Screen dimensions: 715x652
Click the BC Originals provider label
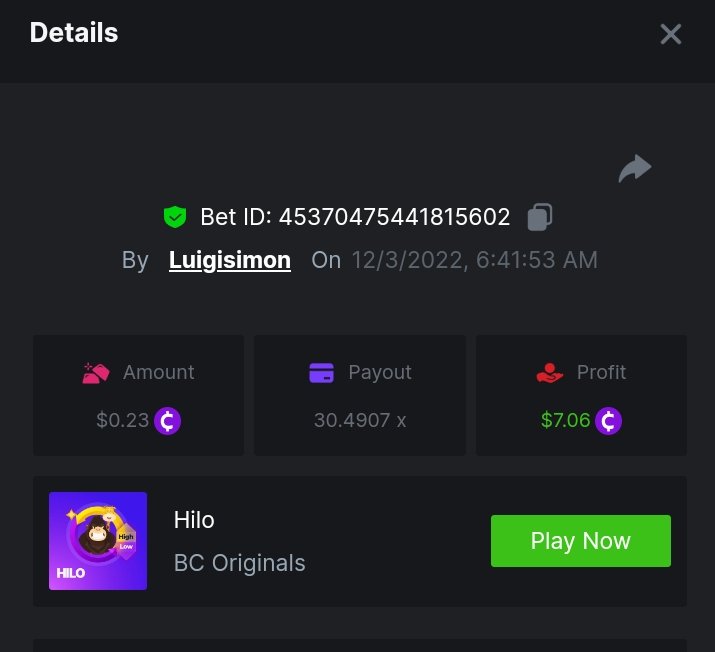(x=240, y=563)
